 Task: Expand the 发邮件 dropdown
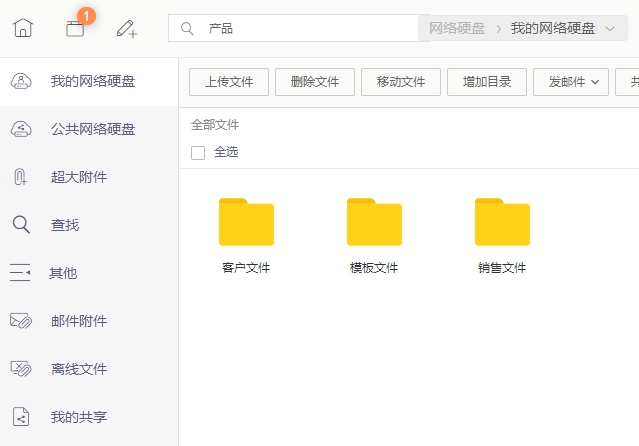pos(572,81)
